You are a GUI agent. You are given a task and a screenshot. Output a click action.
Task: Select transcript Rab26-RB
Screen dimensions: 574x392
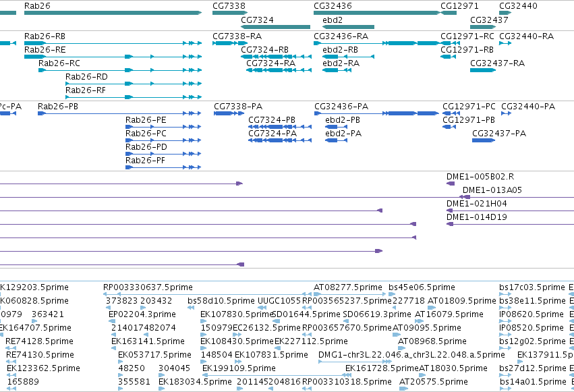45,36
